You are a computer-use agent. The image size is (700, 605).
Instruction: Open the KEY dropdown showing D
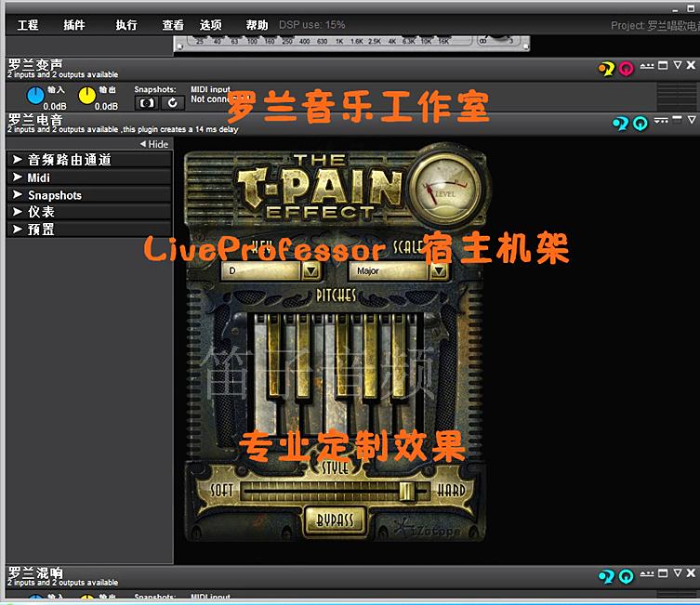tap(271, 270)
